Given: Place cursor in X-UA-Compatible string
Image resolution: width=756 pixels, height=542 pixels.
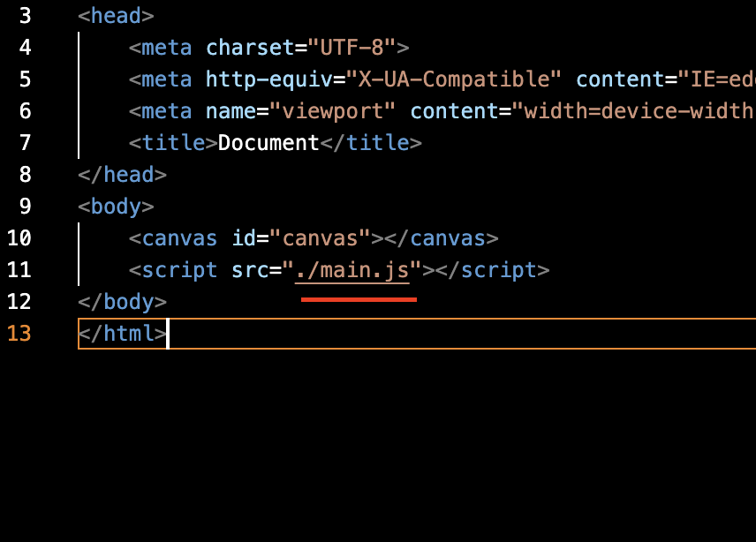Looking at the screenshot, I should [x=454, y=79].
